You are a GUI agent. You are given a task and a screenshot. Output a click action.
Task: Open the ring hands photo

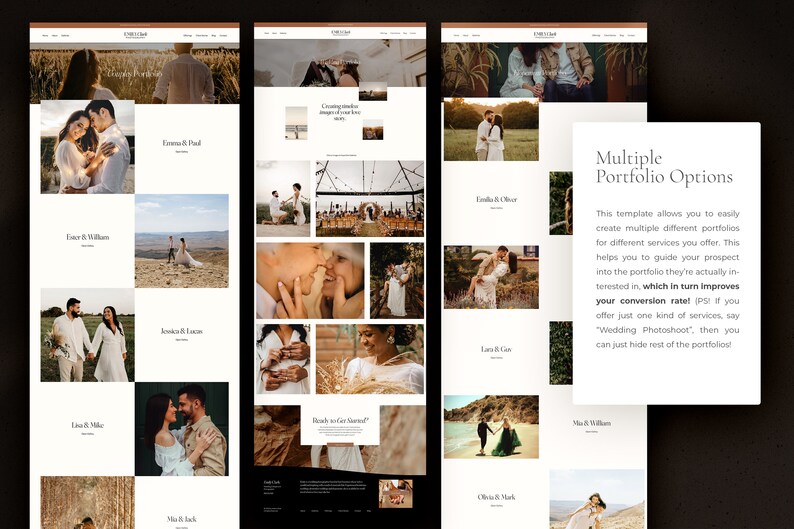(283, 359)
